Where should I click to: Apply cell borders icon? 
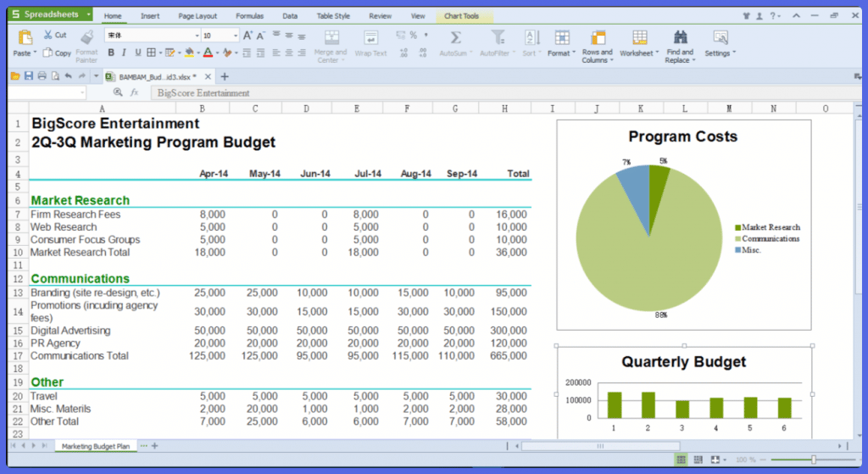tap(151, 53)
